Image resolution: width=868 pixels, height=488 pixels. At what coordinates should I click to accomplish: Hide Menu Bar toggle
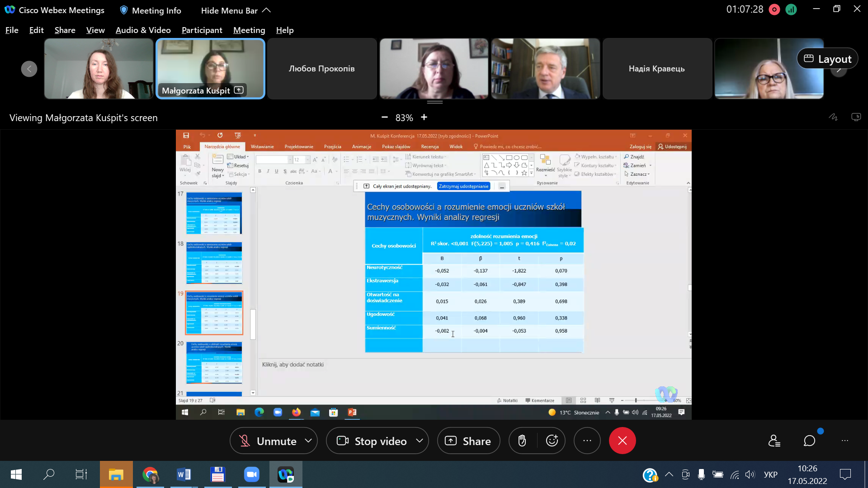236,10
